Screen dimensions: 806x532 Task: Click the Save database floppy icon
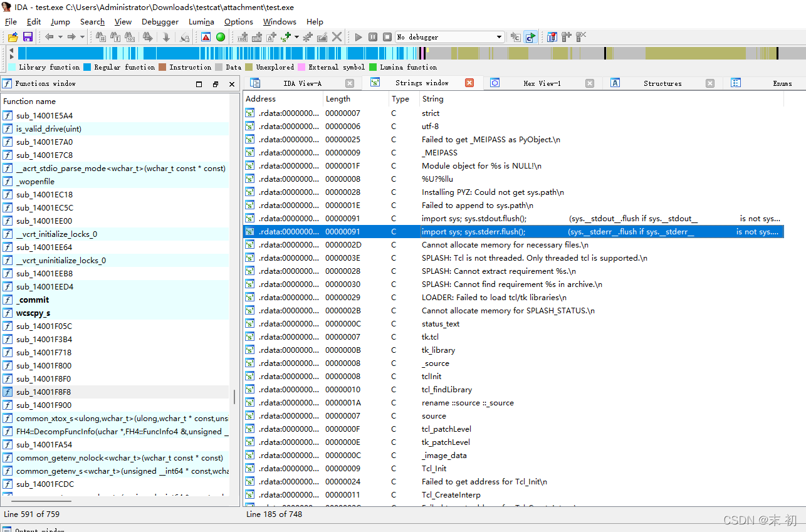(28, 37)
